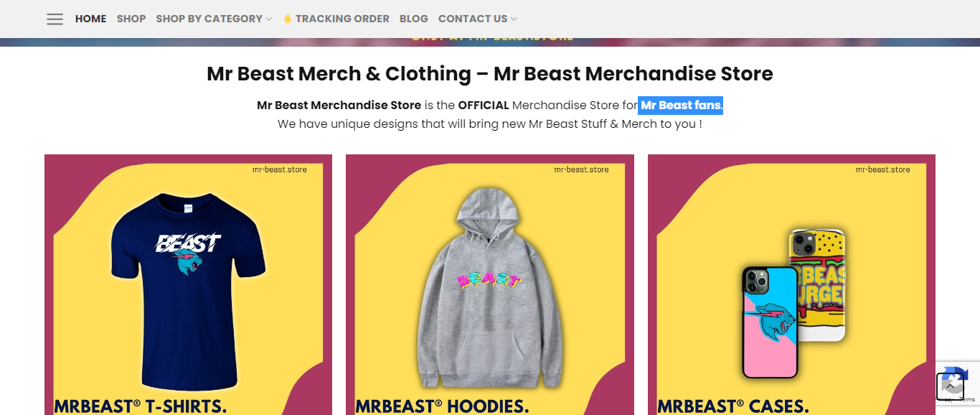Click the Shop By Category menu label
980x415 pixels.
pyautogui.click(x=209, y=19)
